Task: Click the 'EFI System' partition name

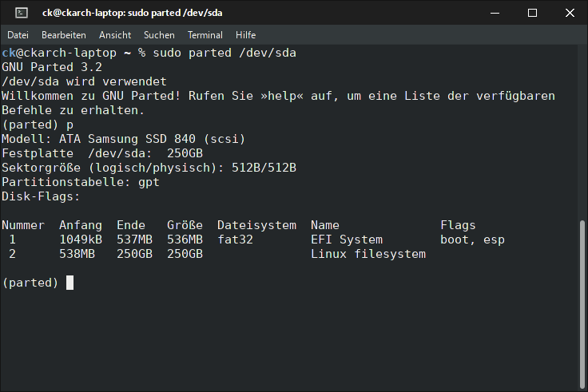Action: click(x=347, y=240)
